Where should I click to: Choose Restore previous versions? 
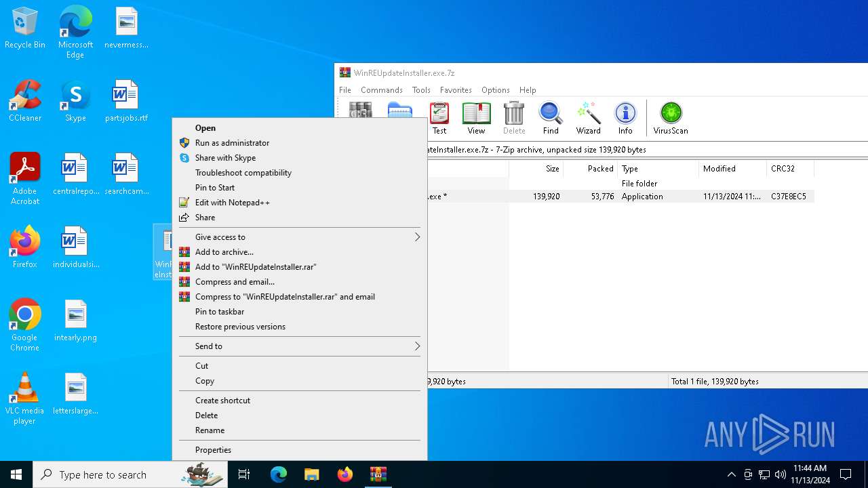pos(300,327)
